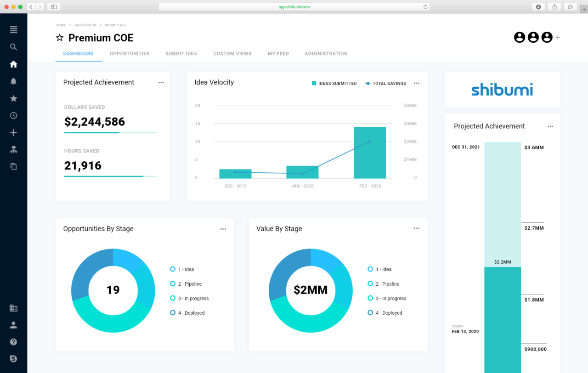The height and width of the screenshot is (373, 588).
Task: Open the Value By Stage menu
Action: (x=417, y=228)
